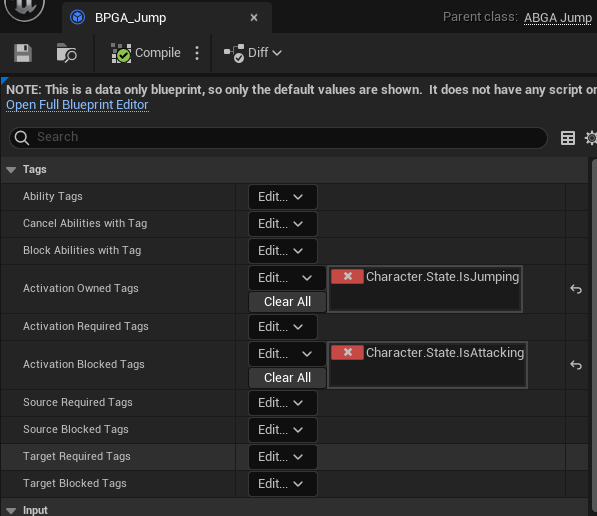Collapse the Tags section
The width and height of the screenshot is (597, 516).
(11, 170)
